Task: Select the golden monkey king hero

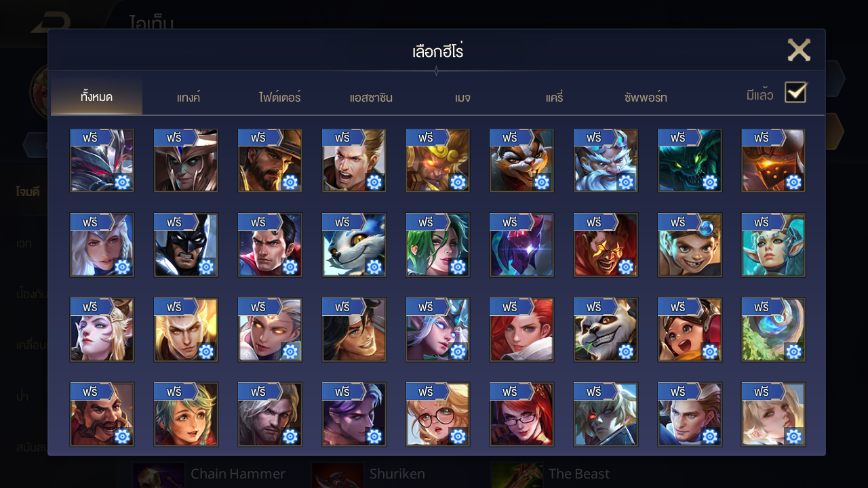Action: click(x=437, y=161)
